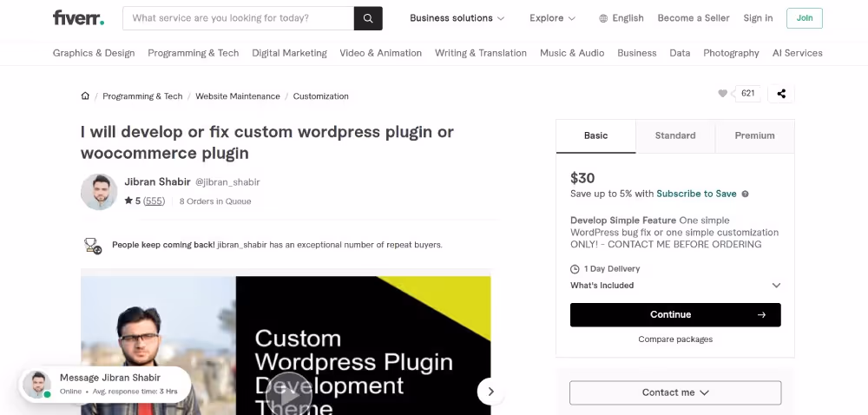Open Digital Marketing category
Viewport: 868px width, 415px height.
tap(289, 53)
